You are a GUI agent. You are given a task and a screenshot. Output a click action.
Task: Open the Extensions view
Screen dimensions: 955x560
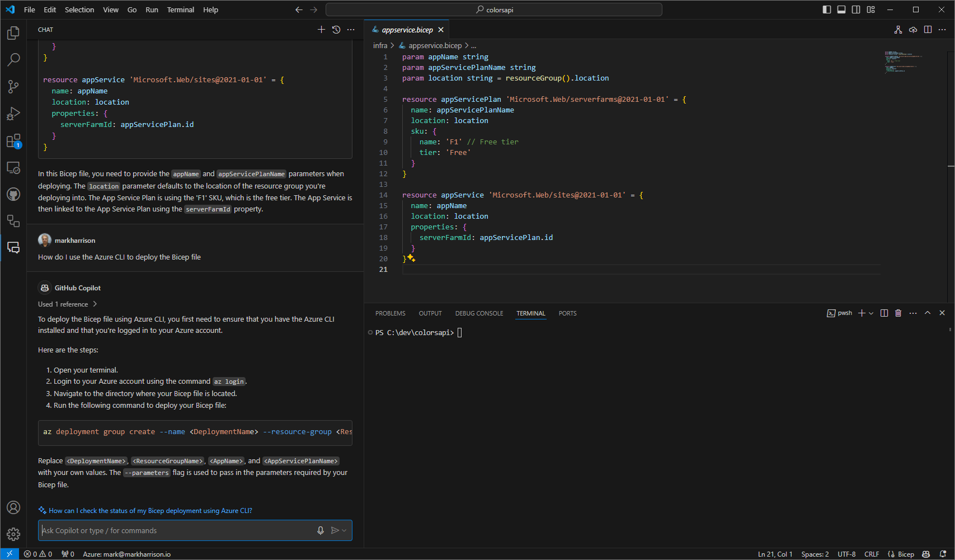[x=13, y=140]
